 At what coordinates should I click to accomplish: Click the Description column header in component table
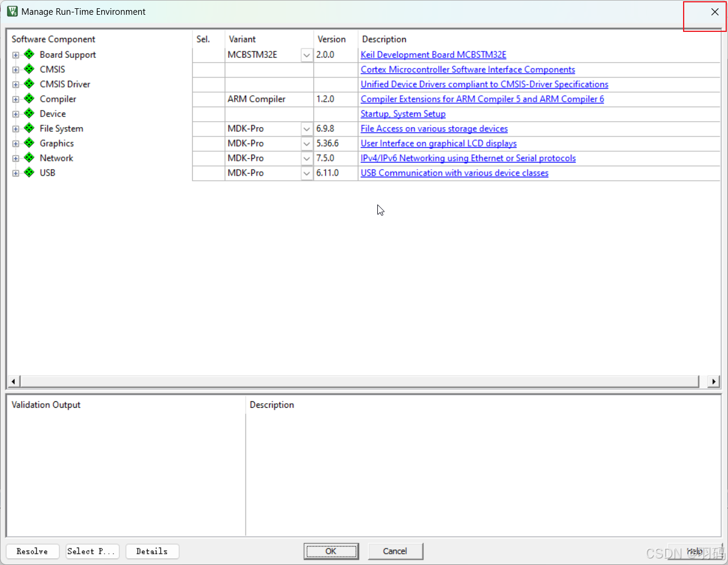coord(384,39)
